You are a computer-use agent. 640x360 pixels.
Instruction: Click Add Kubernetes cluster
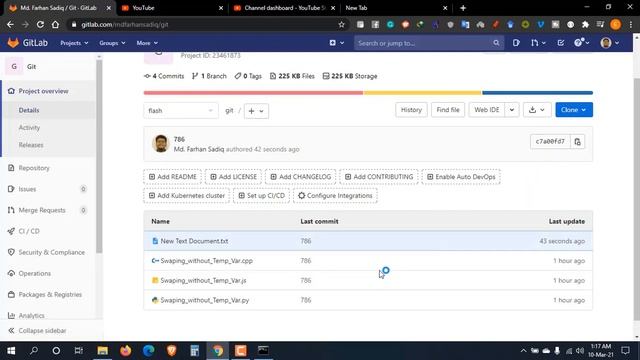(x=187, y=196)
